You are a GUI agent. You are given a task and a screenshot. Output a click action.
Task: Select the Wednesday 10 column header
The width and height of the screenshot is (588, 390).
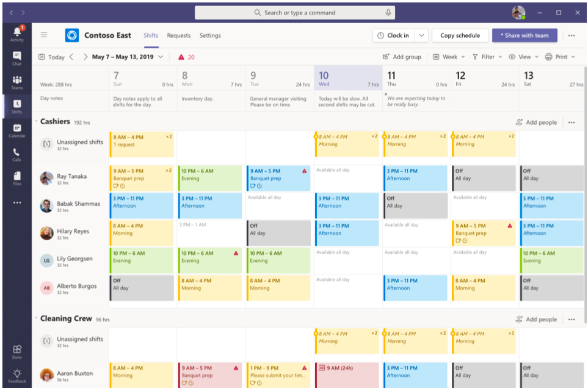349,78
